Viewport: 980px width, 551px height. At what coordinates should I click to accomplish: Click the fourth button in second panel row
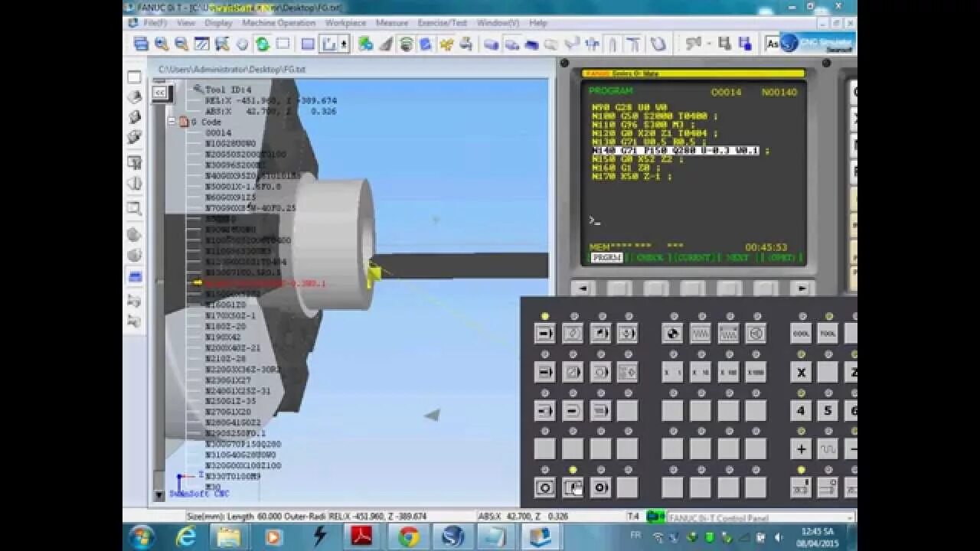click(628, 372)
